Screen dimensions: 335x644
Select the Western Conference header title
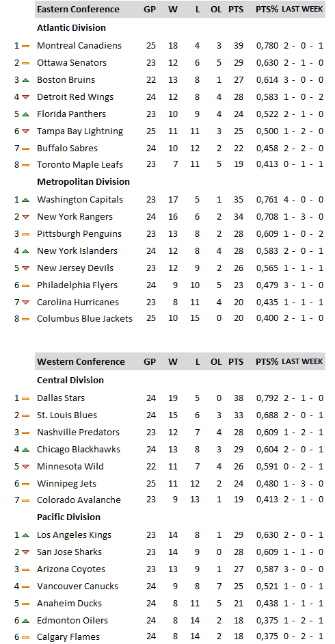(x=81, y=362)
